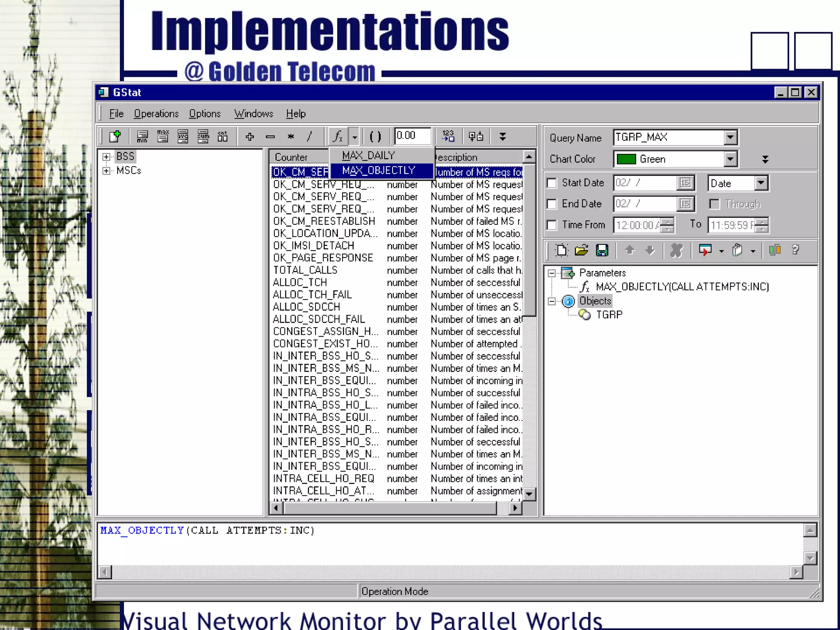Save the query with floppy icon
840x630 pixels.
coord(602,250)
